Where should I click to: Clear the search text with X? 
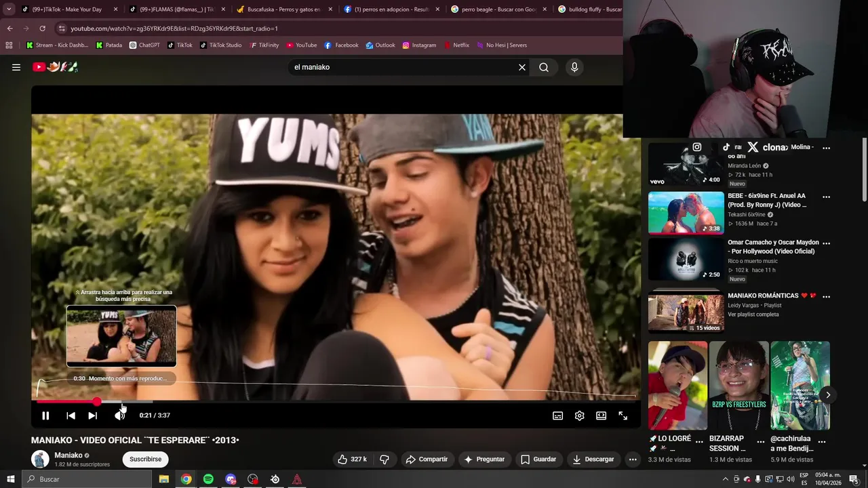(522, 67)
